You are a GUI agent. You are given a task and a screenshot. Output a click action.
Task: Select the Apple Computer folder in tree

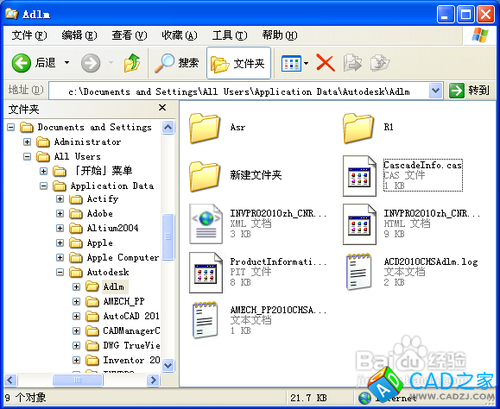point(114,258)
